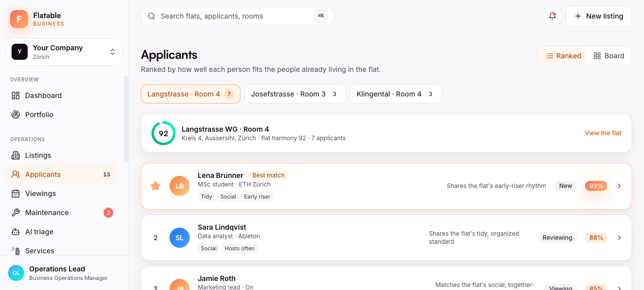The image size is (644, 290).
Task: Click the Maintenance wrench icon
Action: point(16,213)
